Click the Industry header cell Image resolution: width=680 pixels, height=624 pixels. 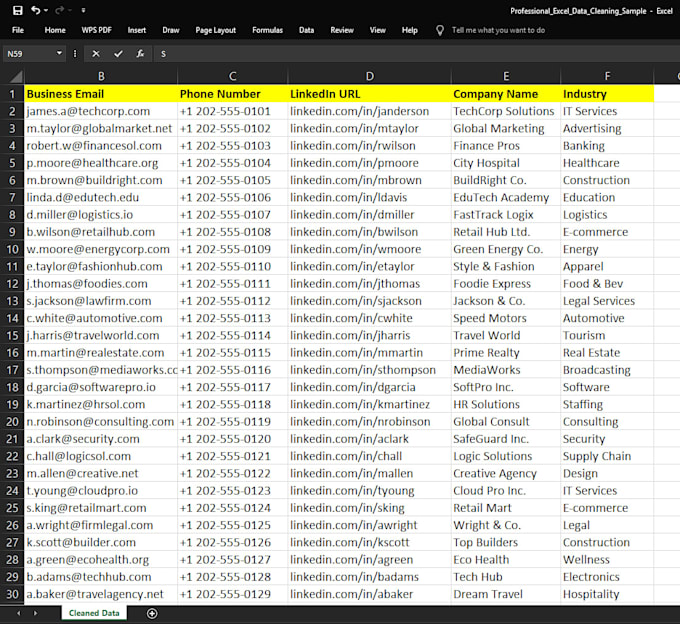(x=607, y=94)
